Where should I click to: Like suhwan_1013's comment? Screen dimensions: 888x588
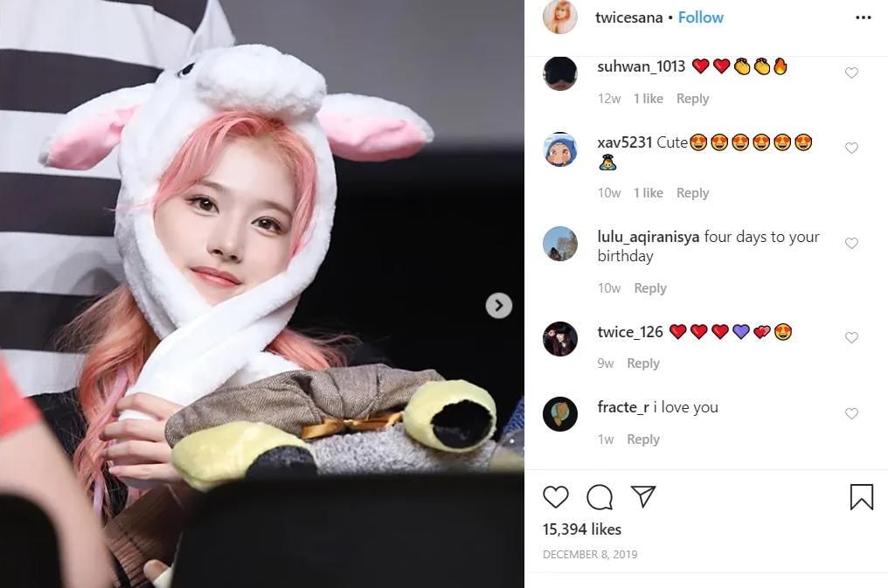(851, 73)
